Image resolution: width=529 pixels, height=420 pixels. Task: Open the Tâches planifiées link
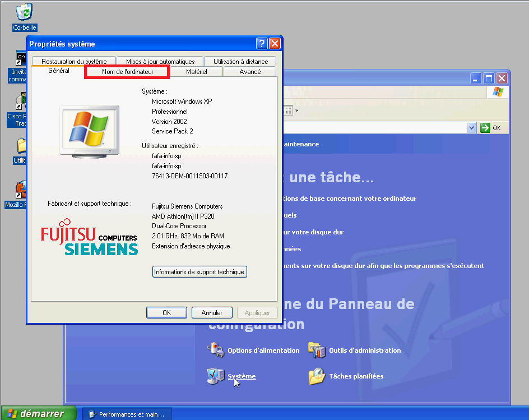pos(356,376)
